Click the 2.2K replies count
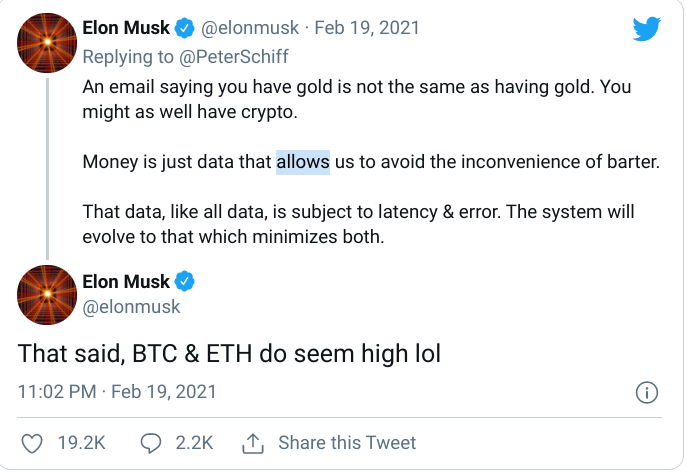The height and width of the screenshot is (472, 686). pyautogui.click(x=194, y=443)
